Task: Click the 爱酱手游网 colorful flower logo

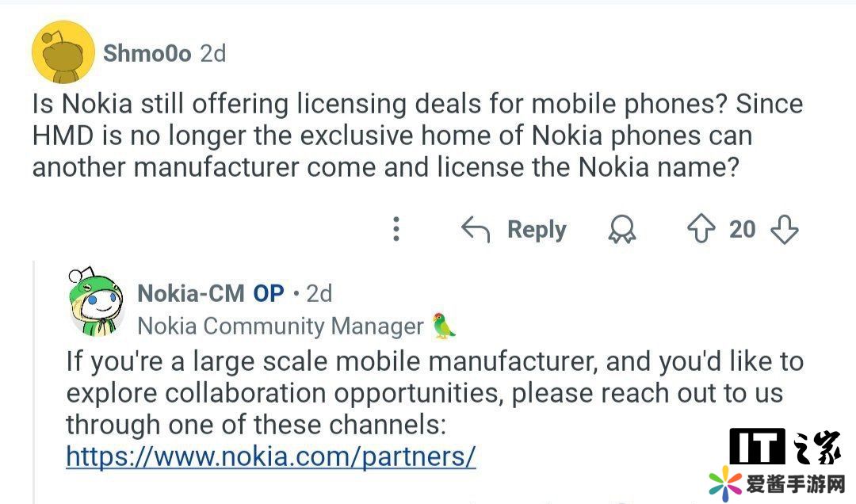Action: pyautogui.click(x=724, y=483)
